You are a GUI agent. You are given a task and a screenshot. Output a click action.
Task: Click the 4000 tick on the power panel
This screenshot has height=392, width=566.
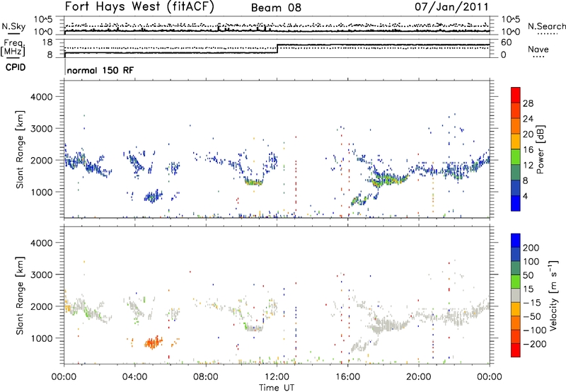coord(41,97)
